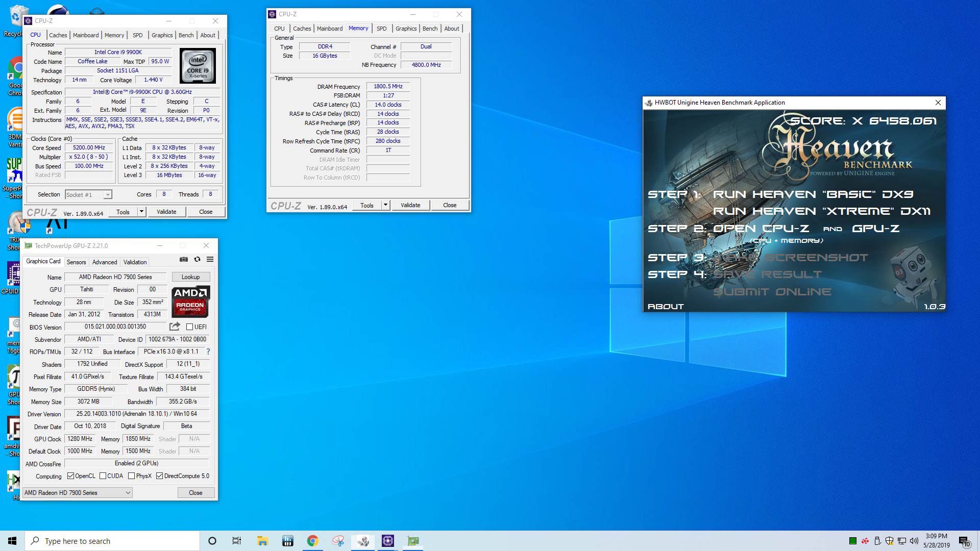Click Validate in the CPU-Z CPU window
Screen dimensions: 980x551
(166, 212)
